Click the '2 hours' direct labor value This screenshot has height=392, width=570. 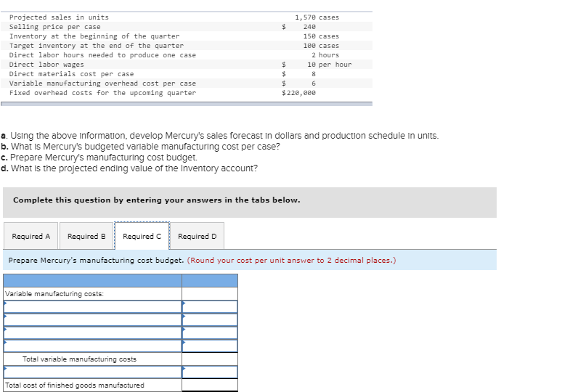[x=325, y=55]
